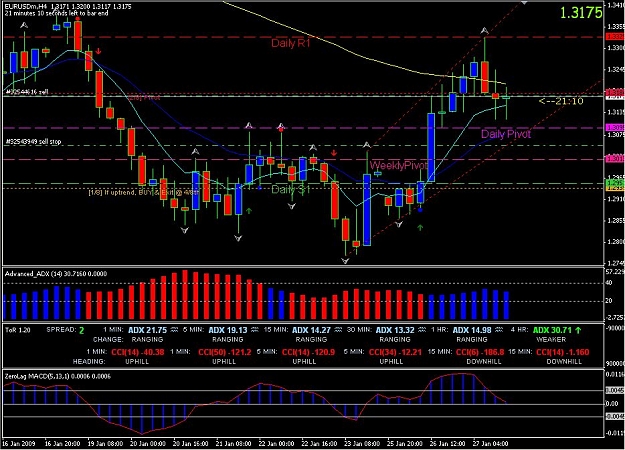Click ranging wave icon next to ADX 21.75
Screen dimensions: 625x450
pos(174,330)
